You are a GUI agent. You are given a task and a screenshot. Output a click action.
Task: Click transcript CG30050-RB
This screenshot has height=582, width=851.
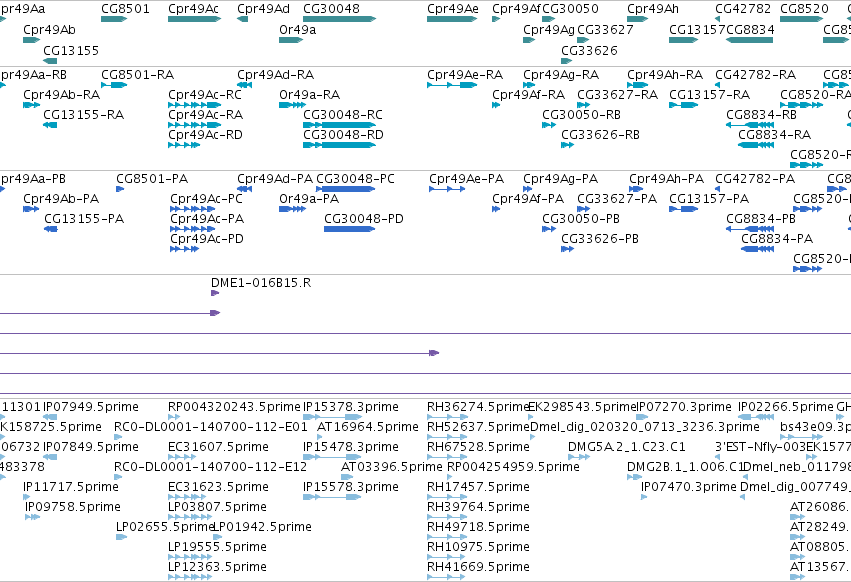581,115
